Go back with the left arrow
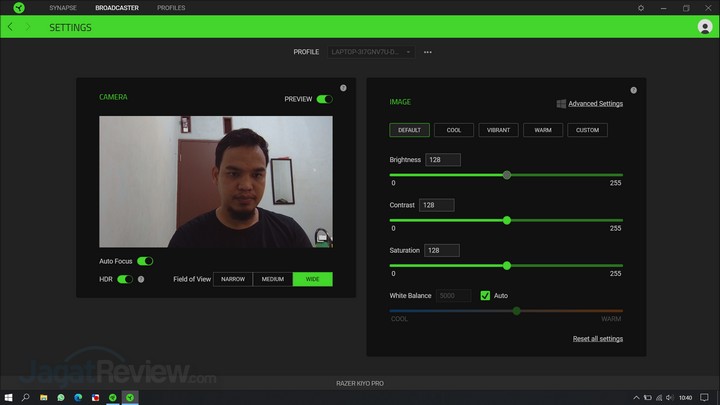720x405 pixels. tap(11, 27)
